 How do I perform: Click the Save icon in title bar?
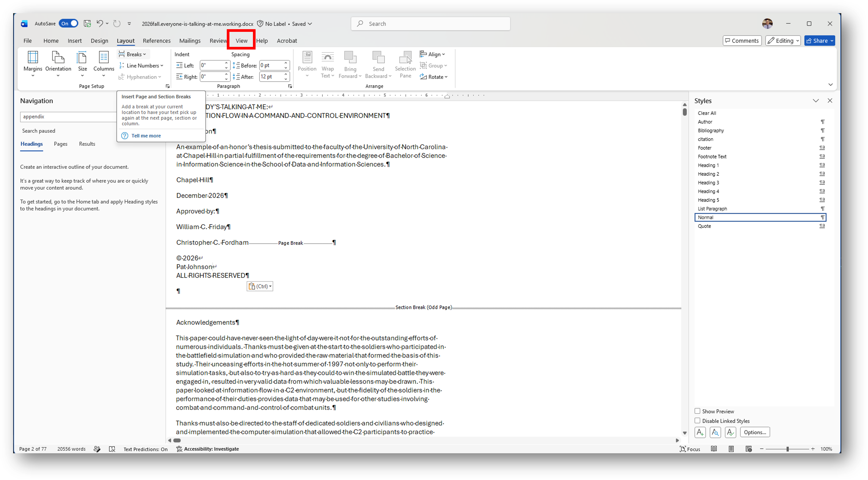(87, 24)
